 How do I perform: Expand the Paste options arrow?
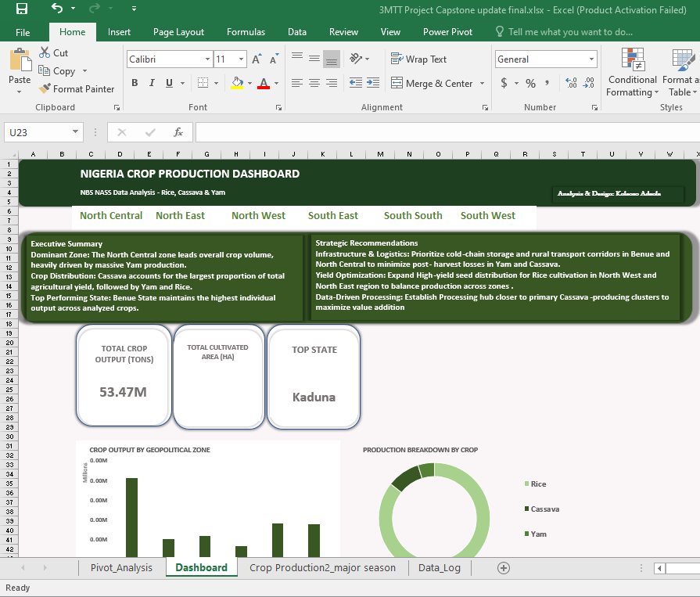[x=20, y=92]
